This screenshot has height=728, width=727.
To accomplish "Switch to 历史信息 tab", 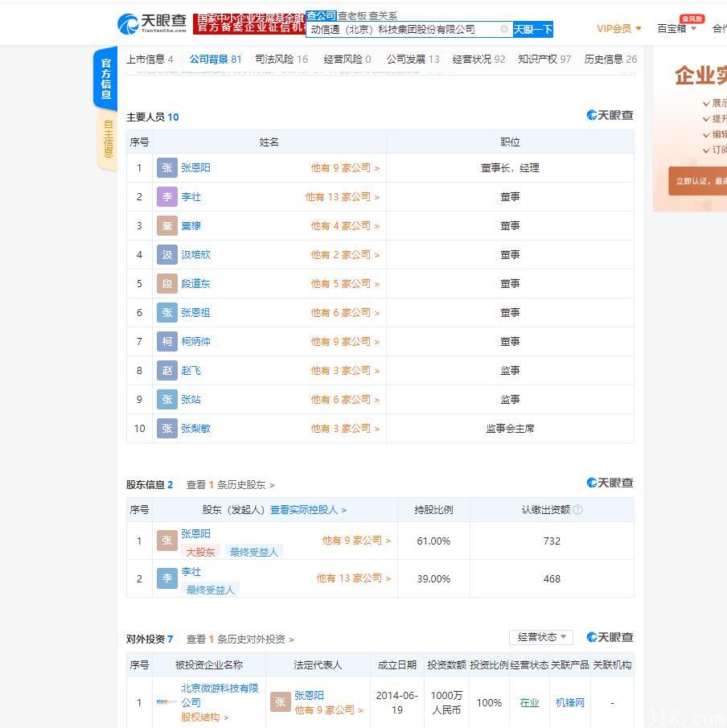I will pyautogui.click(x=610, y=60).
